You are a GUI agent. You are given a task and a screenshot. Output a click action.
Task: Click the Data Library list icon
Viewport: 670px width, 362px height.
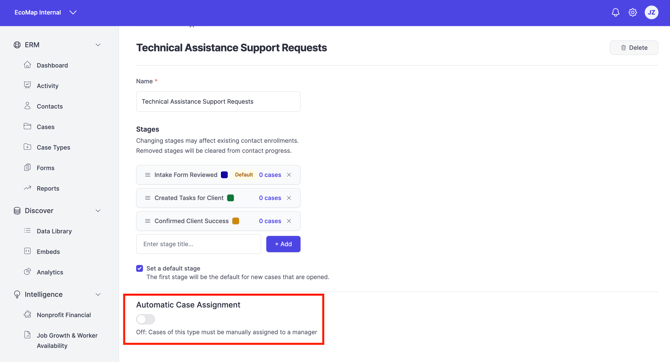pos(27,231)
